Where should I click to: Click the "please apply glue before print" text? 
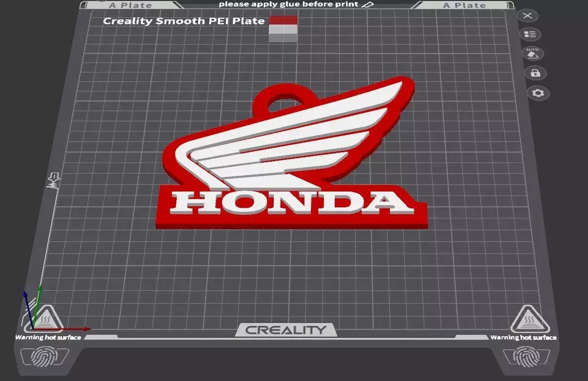289,4
